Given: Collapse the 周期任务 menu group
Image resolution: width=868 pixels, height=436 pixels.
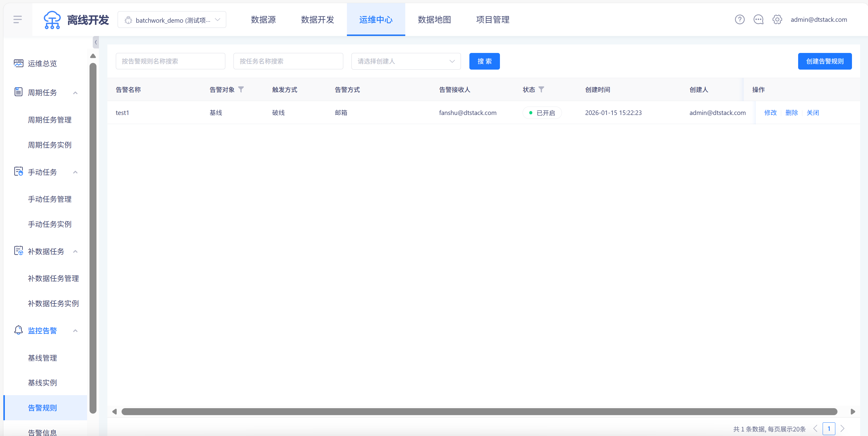Looking at the screenshot, I should [76, 93].
